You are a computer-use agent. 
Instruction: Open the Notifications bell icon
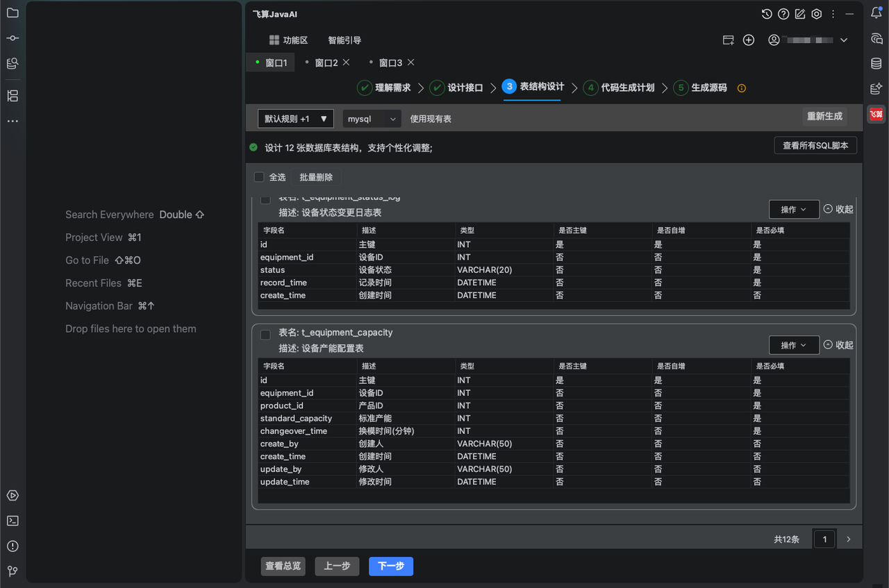(876, 12)
